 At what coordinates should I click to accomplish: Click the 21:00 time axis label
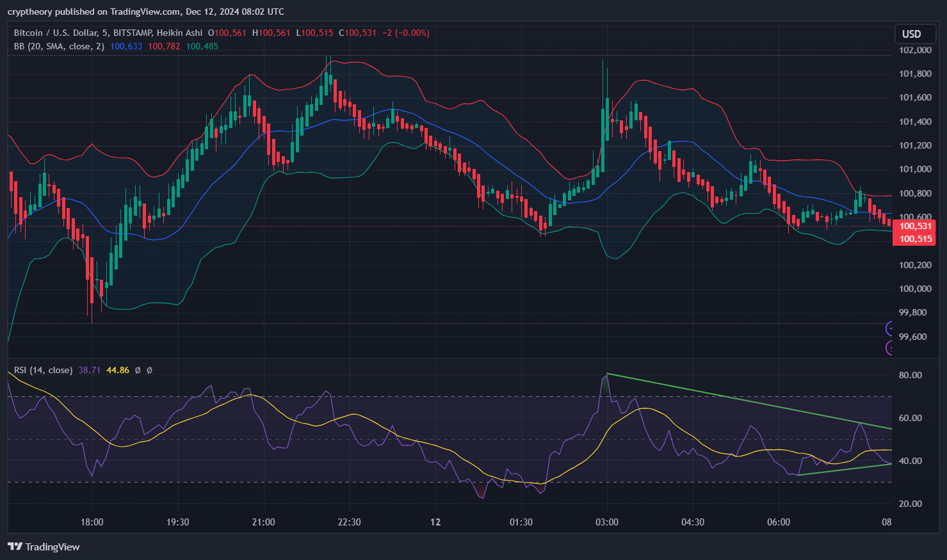pos(263,522)
